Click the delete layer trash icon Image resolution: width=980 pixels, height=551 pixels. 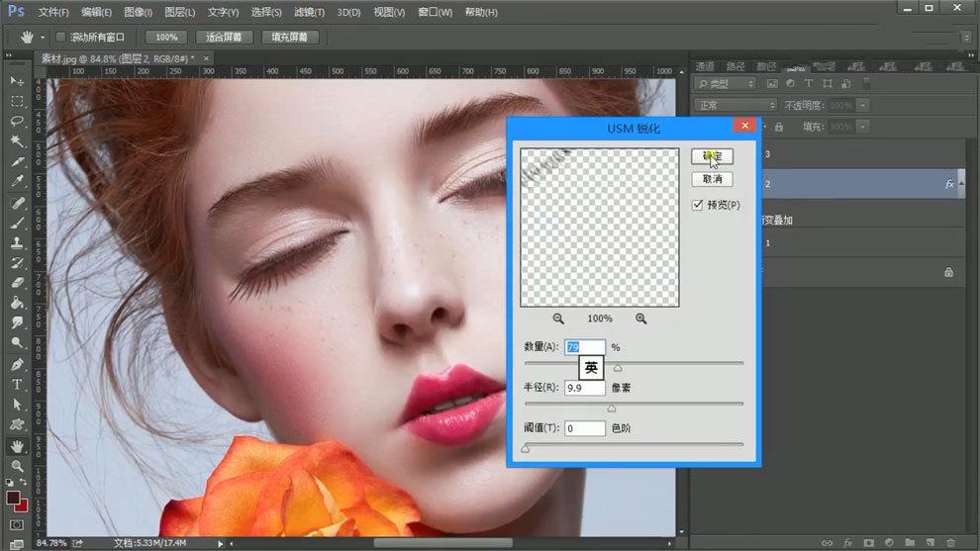(x=950, y=543)
